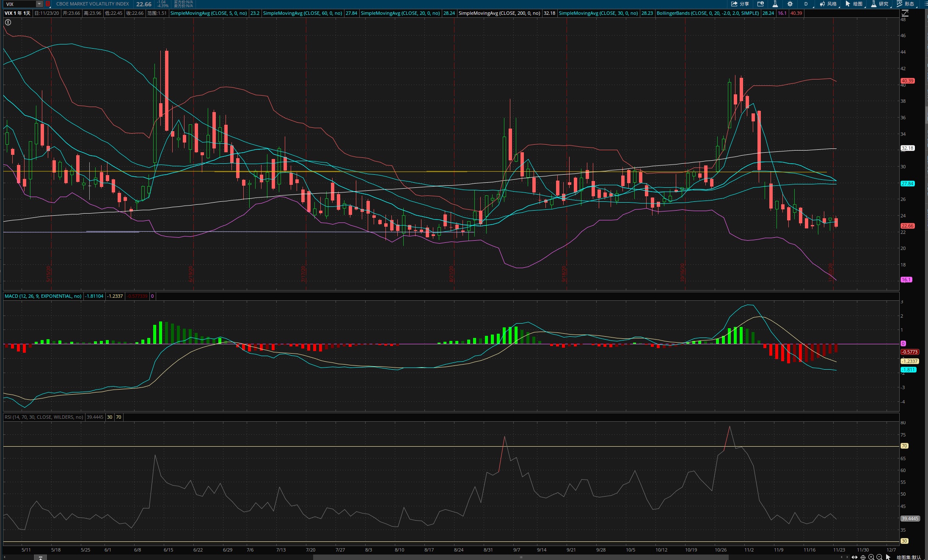Click the -1.2337 MACD average value bubble
The image size is (928, 560).
tap(909, 361)
